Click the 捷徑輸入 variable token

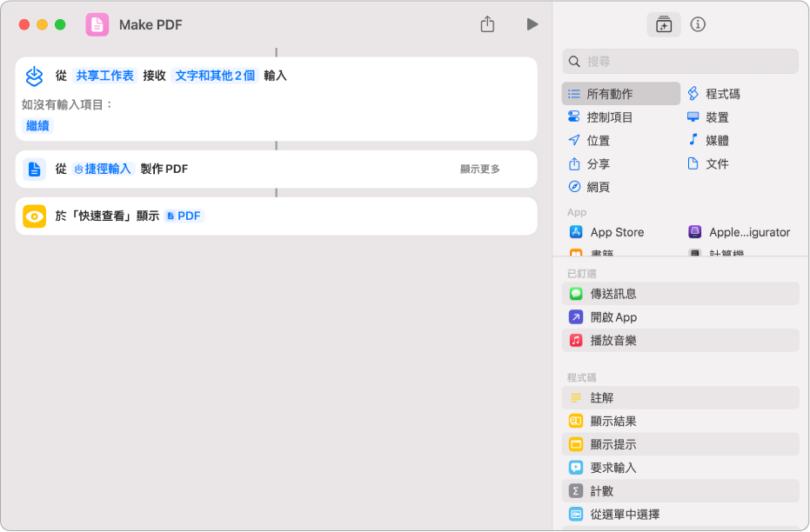coord(103,169)
